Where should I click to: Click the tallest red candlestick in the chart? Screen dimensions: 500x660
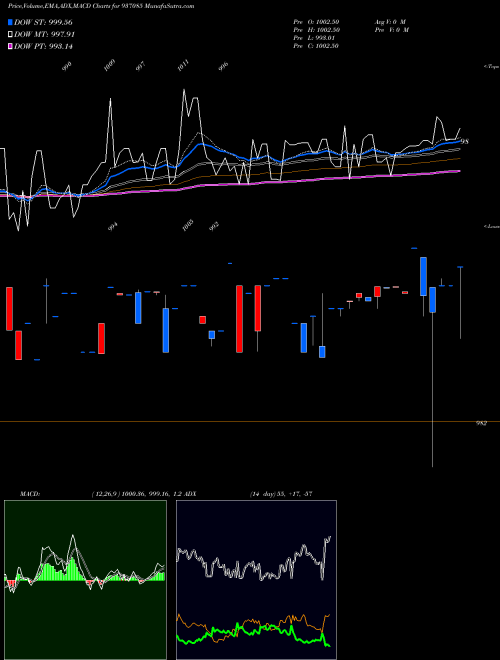tap(239, 319)
